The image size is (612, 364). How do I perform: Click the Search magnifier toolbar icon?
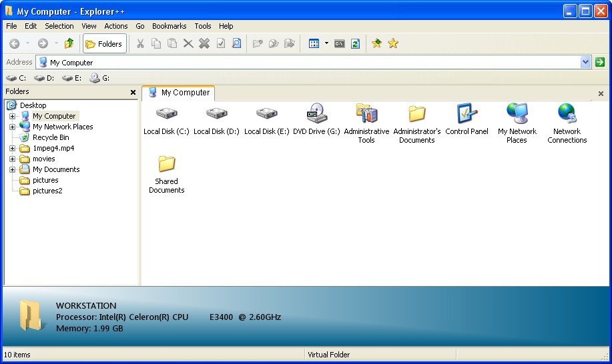click(236, 43)
